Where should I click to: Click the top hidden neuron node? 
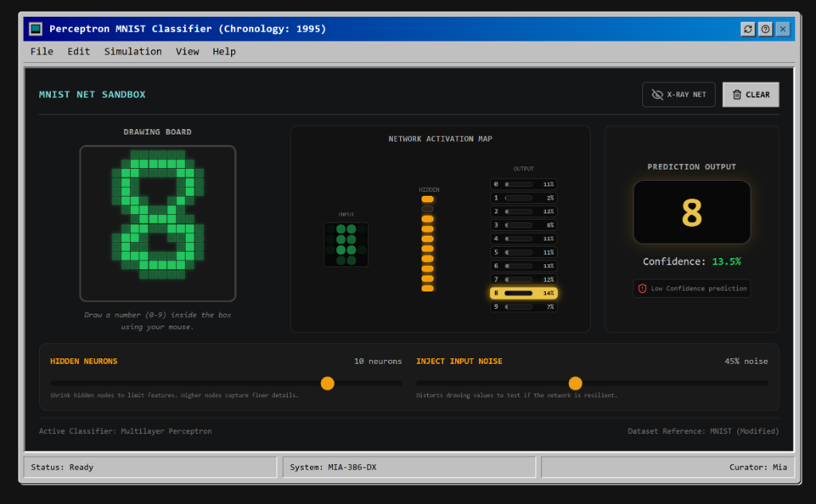pyautogui.click(x=427, y=199)
